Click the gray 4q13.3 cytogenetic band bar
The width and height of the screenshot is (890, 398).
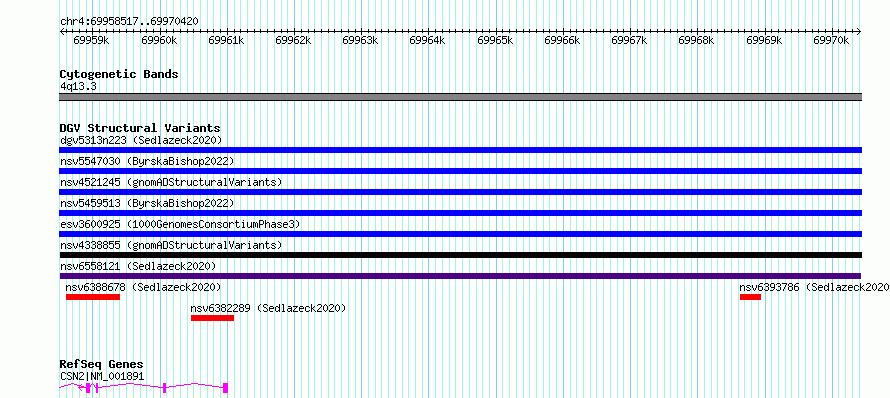[x=460, y=97]
